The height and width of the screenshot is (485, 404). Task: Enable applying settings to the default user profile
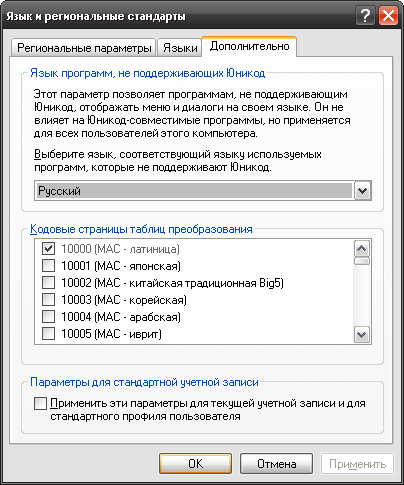point(40,403)
